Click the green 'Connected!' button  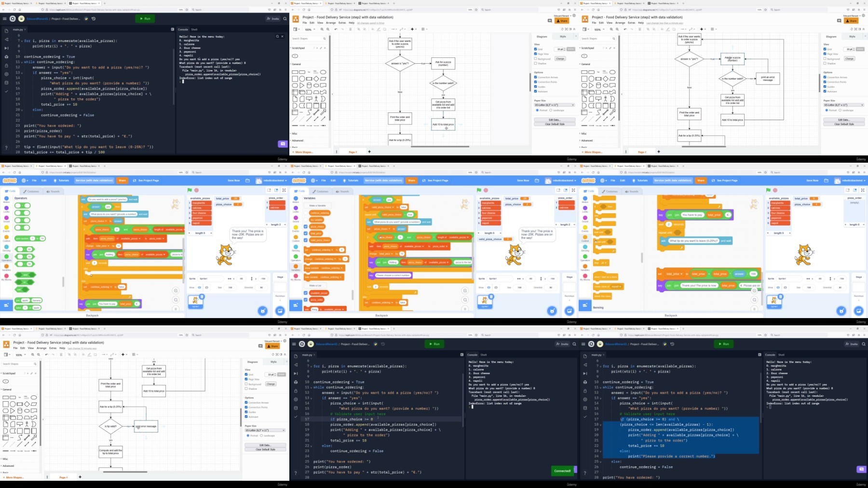click(562, 471)
